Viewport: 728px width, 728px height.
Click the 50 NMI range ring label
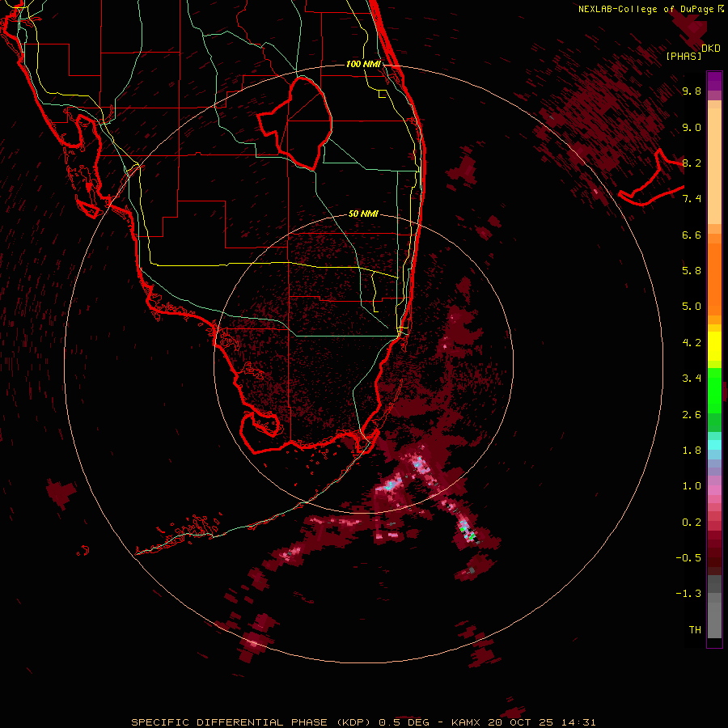tap(363, 214)
